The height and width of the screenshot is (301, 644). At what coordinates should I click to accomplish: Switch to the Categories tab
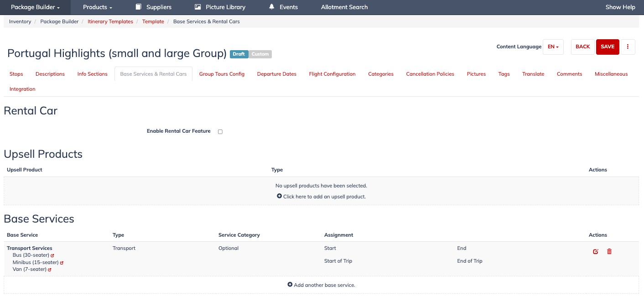point(381,74)
